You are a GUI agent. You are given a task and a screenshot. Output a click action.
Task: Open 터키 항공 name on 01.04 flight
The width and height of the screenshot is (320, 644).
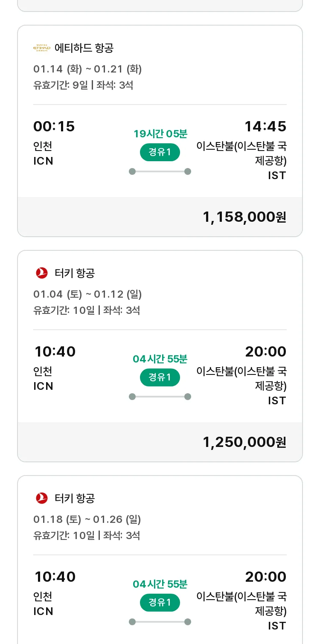[75, 273]
